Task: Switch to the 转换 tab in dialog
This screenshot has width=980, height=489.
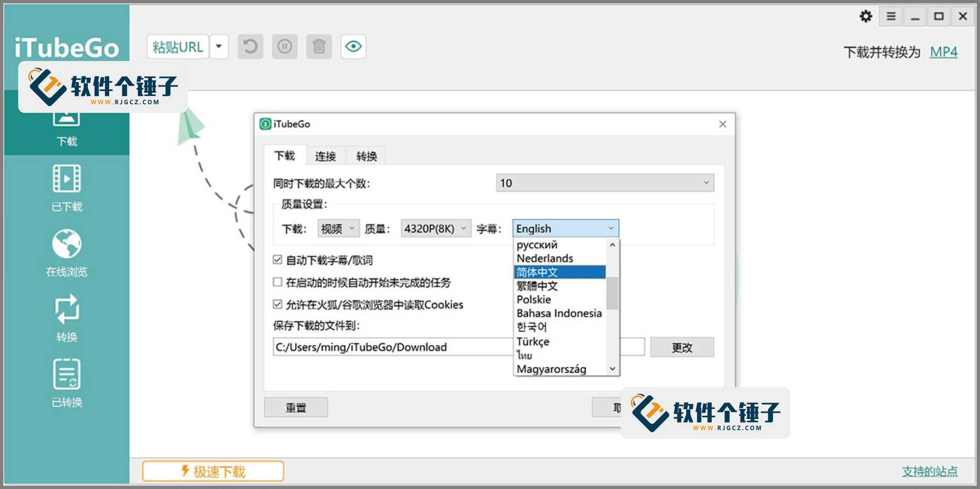Action: pyautogui.click(x=367, y=157)
